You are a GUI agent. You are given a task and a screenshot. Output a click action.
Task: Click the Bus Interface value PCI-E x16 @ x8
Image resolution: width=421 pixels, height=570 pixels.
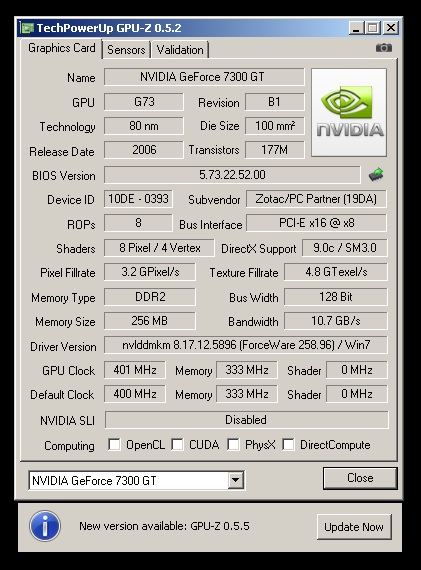[316, 223]
